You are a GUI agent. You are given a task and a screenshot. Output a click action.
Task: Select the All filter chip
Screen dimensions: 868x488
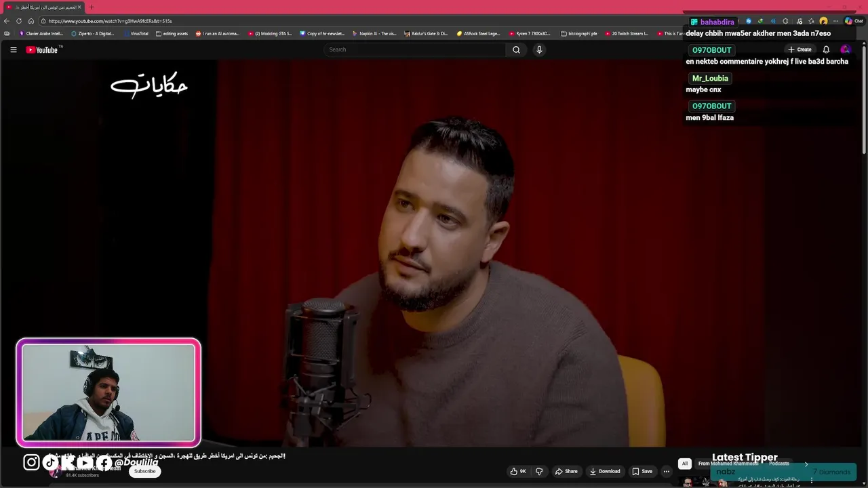click(x=685, y=464)
